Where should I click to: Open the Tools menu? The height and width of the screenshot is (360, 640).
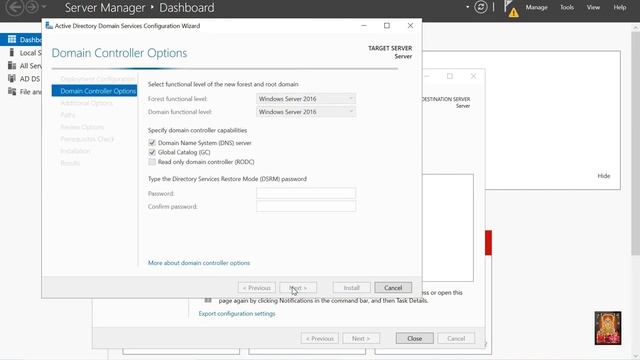[x=567, y=7]
